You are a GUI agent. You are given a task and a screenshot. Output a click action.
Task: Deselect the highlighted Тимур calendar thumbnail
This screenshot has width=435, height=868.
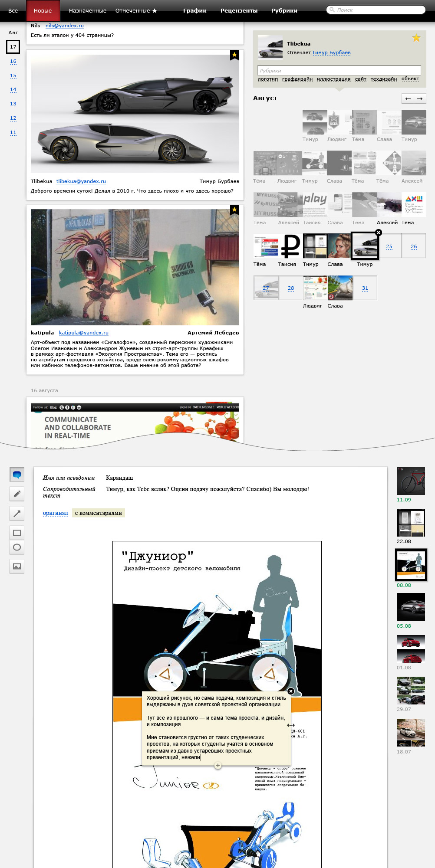tap(379, 233)
